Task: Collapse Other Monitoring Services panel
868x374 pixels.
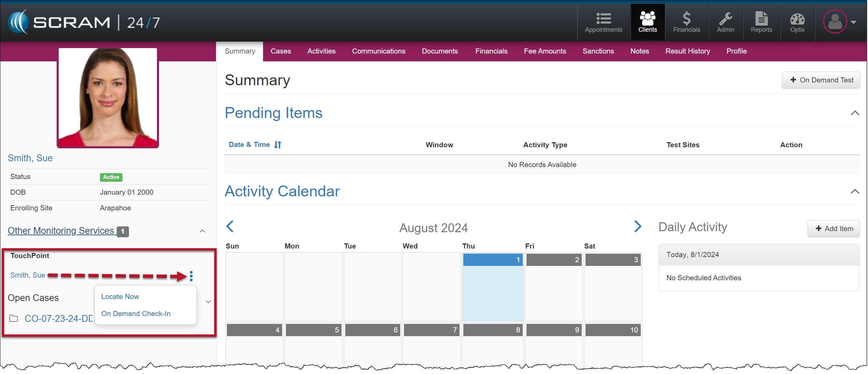Action: point(202,231)
